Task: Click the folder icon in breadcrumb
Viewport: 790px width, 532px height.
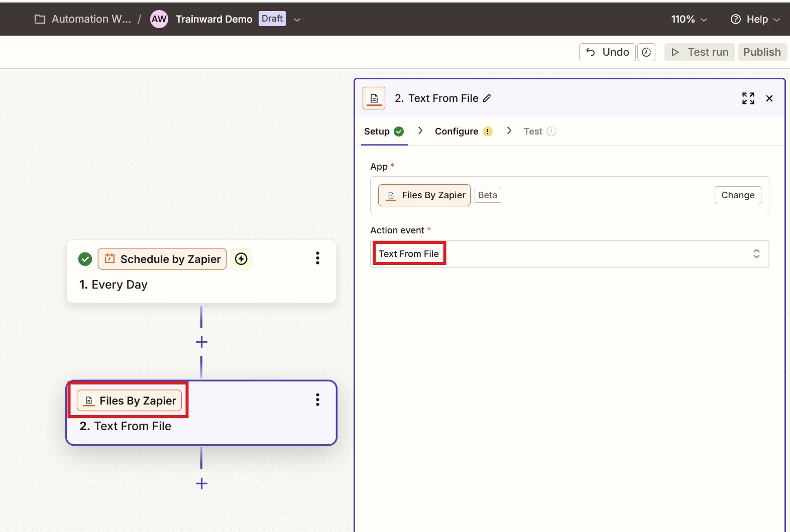Action: (x=40, y=19)
